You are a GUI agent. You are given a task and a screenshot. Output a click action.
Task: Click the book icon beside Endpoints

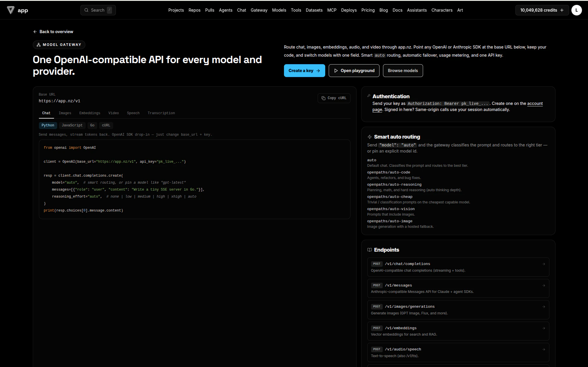[370, 250]
